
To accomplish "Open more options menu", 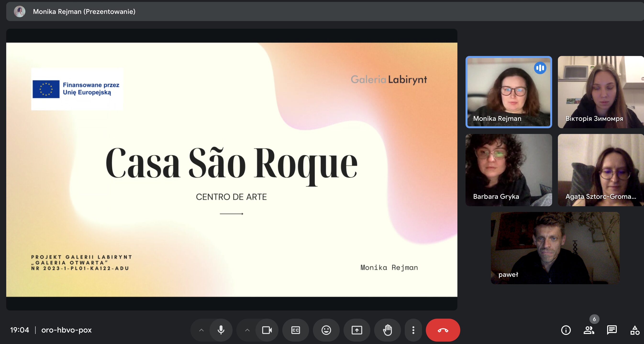I will coord(413,330).
